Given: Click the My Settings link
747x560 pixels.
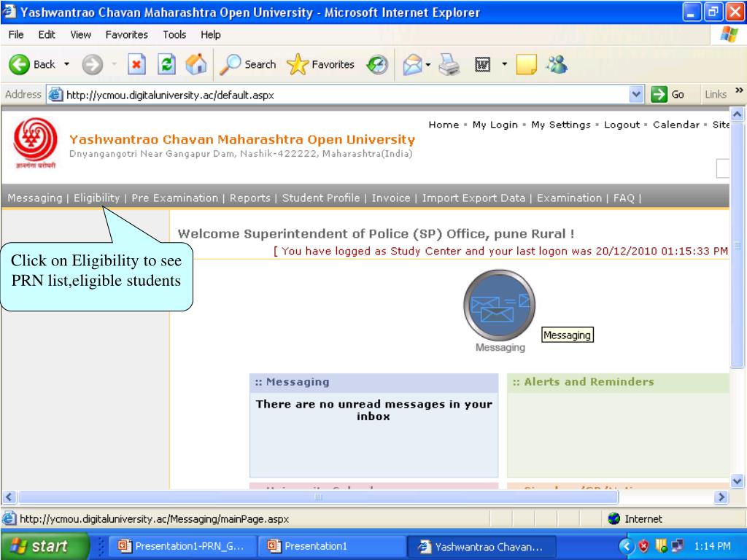Looking at the screenshot, I should 561,125.
